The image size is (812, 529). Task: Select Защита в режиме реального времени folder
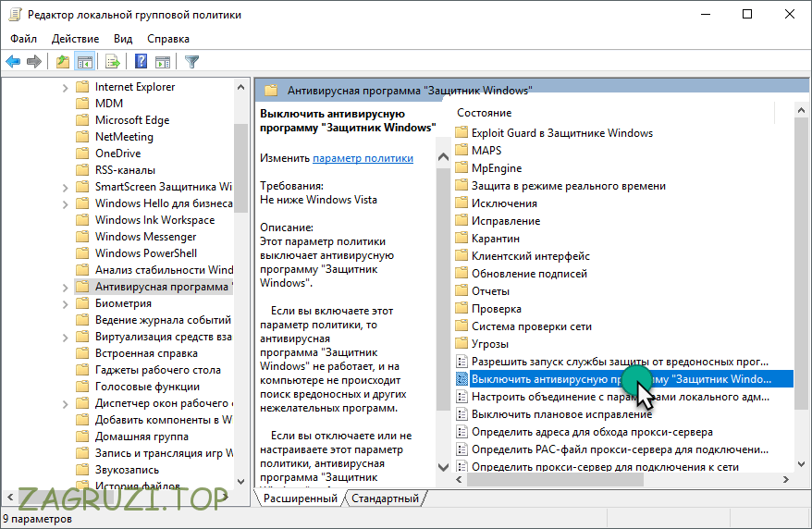coord(568,185)
